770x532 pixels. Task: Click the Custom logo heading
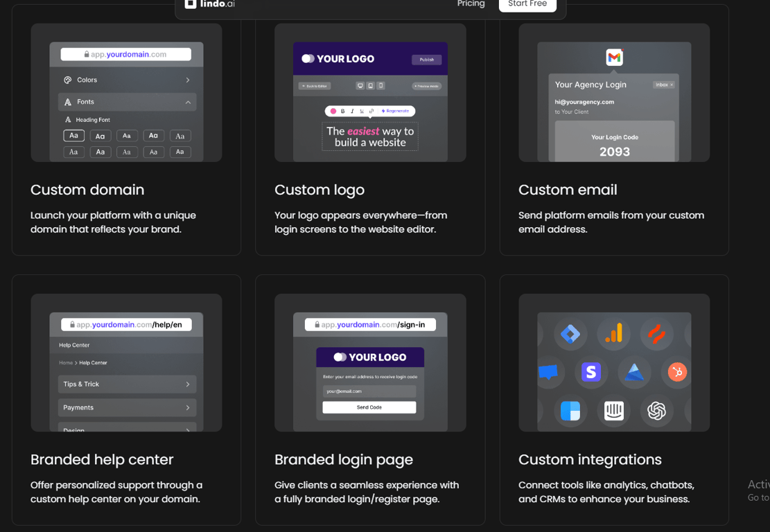[x=320, y=190]
